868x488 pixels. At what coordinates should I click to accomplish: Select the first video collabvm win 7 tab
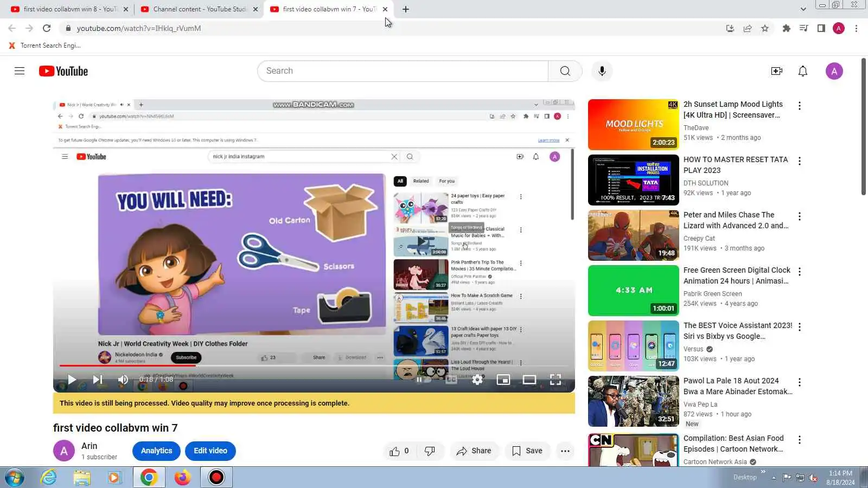pos(329,9)
